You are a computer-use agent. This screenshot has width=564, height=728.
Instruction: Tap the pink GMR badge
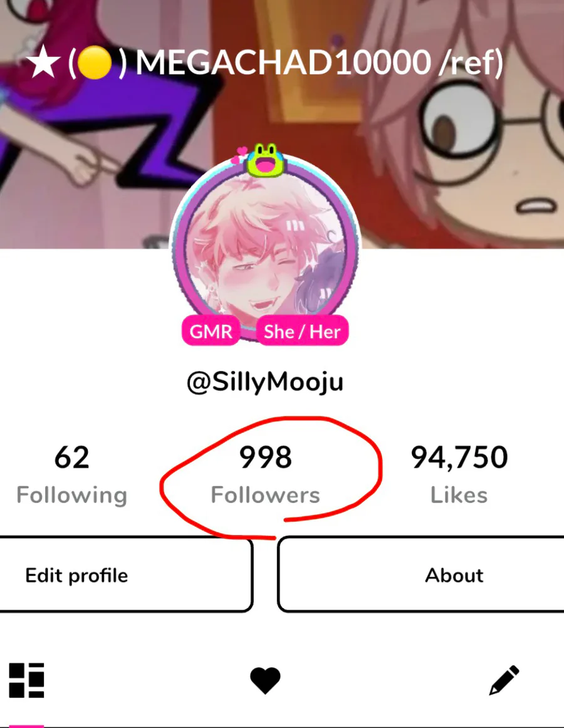coord(211,331)
